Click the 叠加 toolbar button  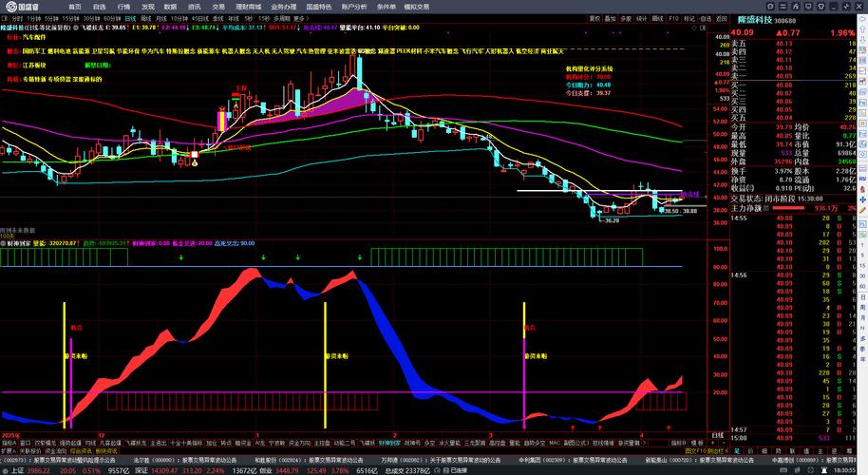[x=610, y=18]
